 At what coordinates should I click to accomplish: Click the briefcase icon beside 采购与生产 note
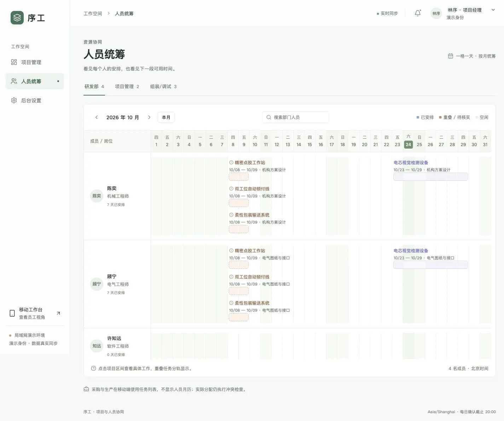click(x=86, y=389)
